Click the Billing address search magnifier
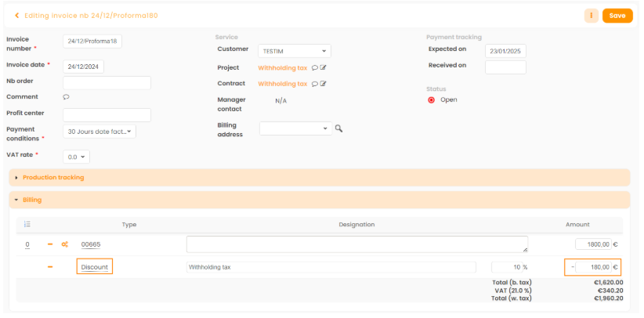Viewport: 644px width, 318px height. coord(338,128)
